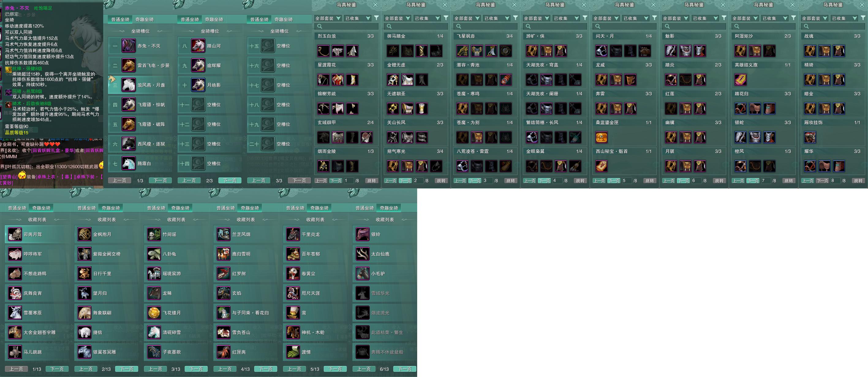Select the 踏山河 mount icon in slot 八
This screenshot has height=377, width=868.
click(x=198, y=46)
